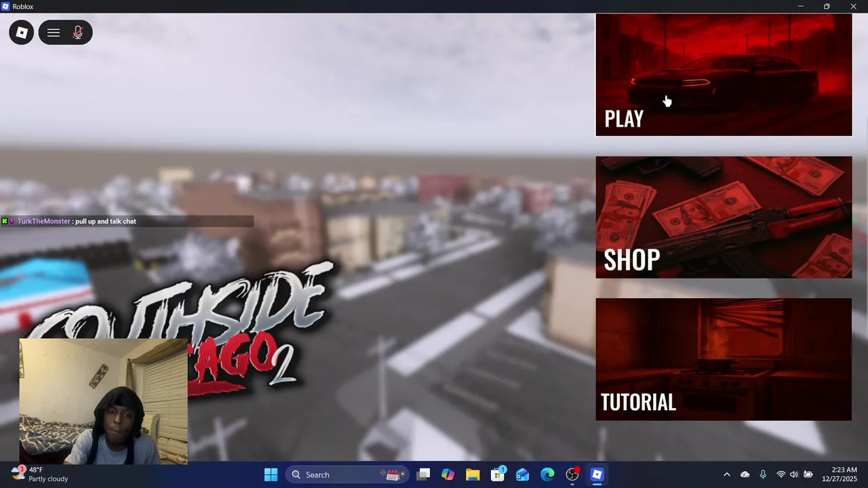Minimize the Roblox window
Screen dimensions: 868x488
[800, 6]
